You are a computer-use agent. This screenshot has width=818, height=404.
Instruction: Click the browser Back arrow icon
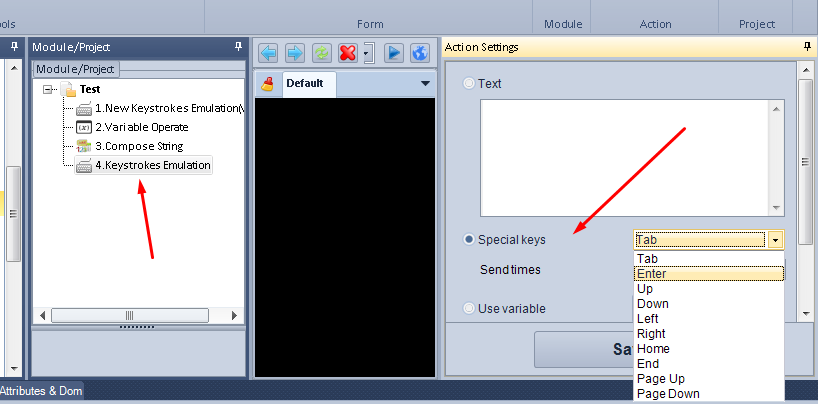click(x=268, y=52)
